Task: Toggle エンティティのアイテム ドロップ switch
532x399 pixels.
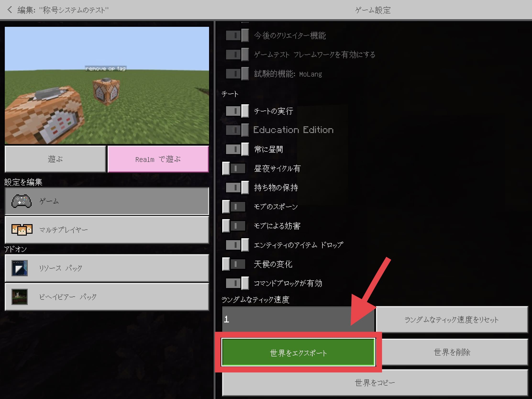Action: [x=237, y=245]
